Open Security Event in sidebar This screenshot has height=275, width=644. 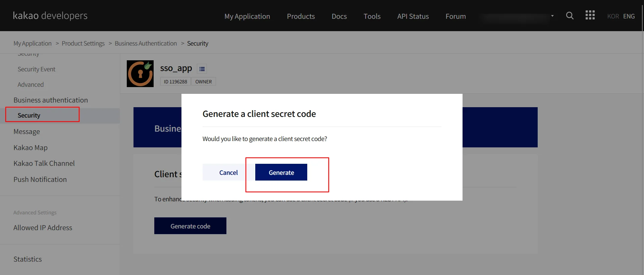click(x=36, y=69)
